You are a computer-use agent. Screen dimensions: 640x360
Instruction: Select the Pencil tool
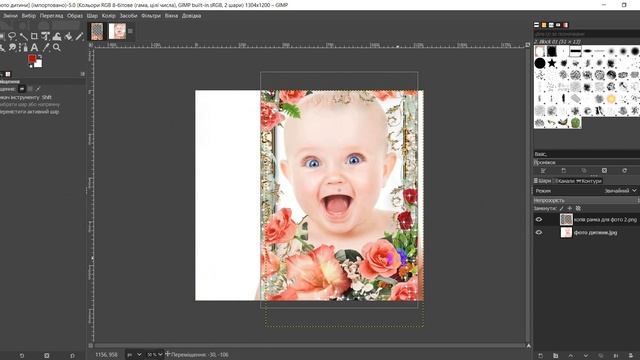point(79,36)
